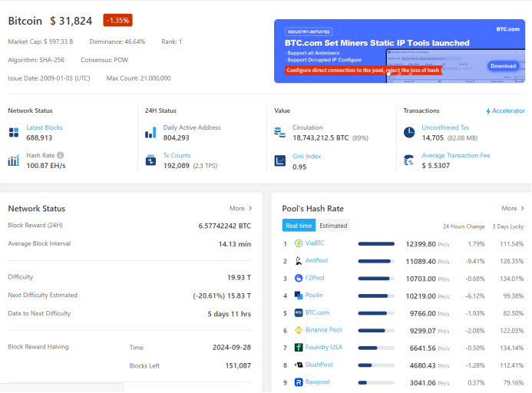532x393 pixels.
Task: Click the BTC.com Static IP Tools banner headline
Action: click(377, 43)
